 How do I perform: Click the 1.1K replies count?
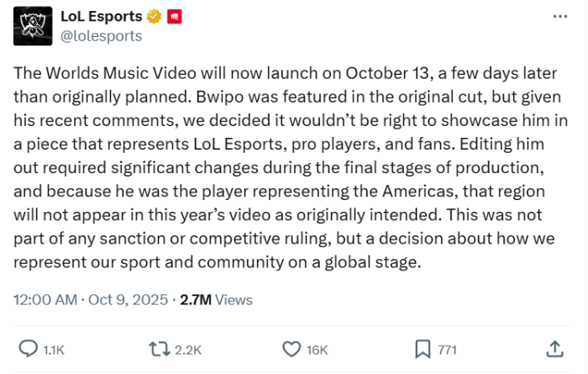[52, 349]
